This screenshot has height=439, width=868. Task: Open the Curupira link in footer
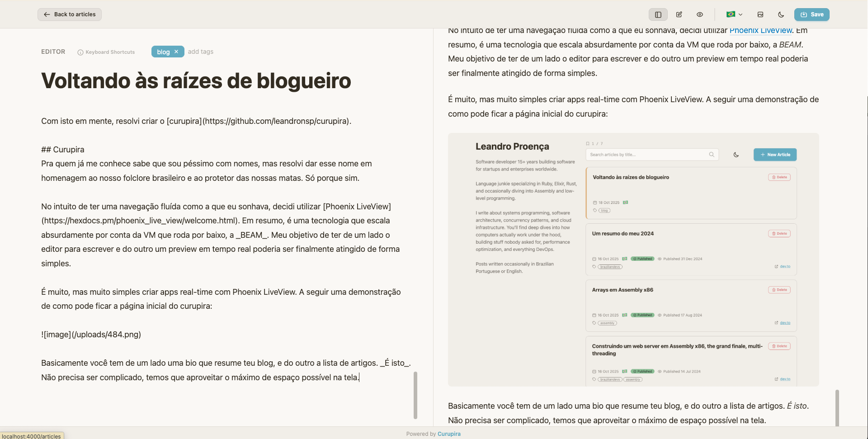pos(449,434)
